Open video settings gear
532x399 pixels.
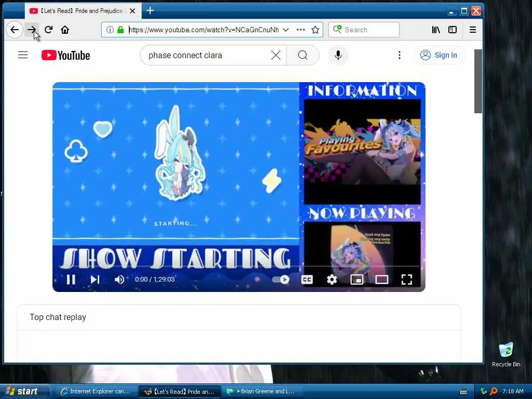pos(332,279)
